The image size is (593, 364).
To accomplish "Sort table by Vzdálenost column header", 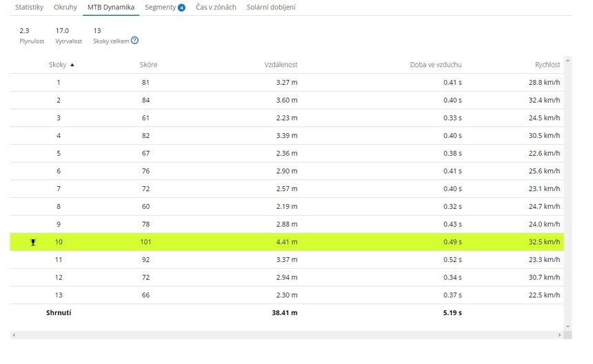I will point(281,65).
